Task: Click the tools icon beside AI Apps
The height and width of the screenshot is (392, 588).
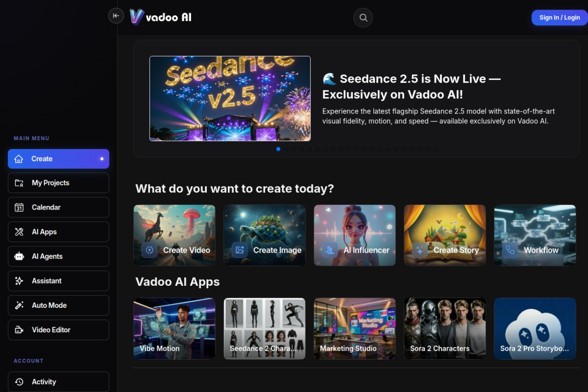Action: (x=19, y=232)
